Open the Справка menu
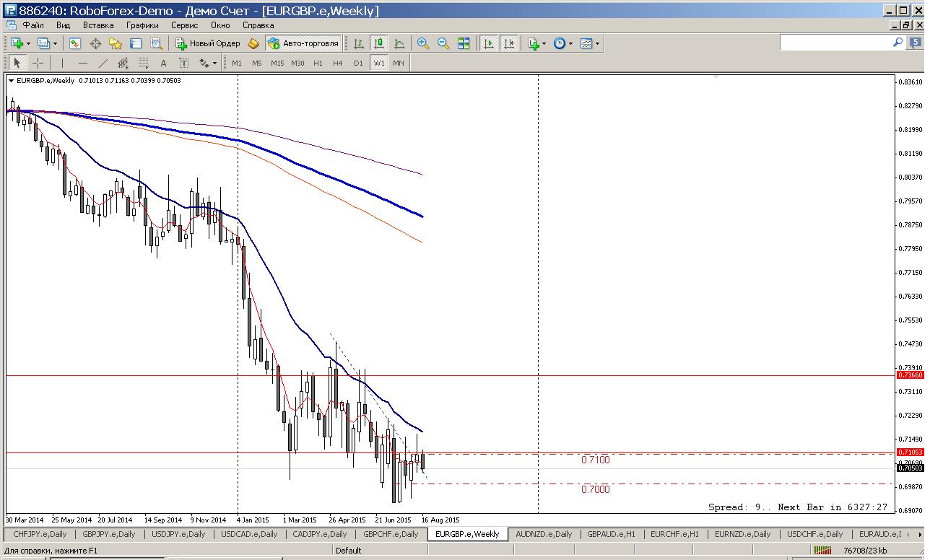The height and width of the screenshot is (560, 930). tap(258, 25)
